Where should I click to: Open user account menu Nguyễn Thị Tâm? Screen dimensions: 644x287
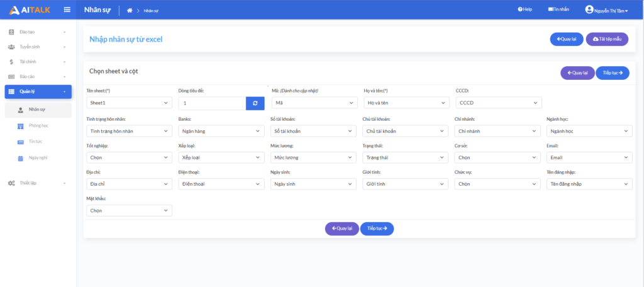[606, 9]
